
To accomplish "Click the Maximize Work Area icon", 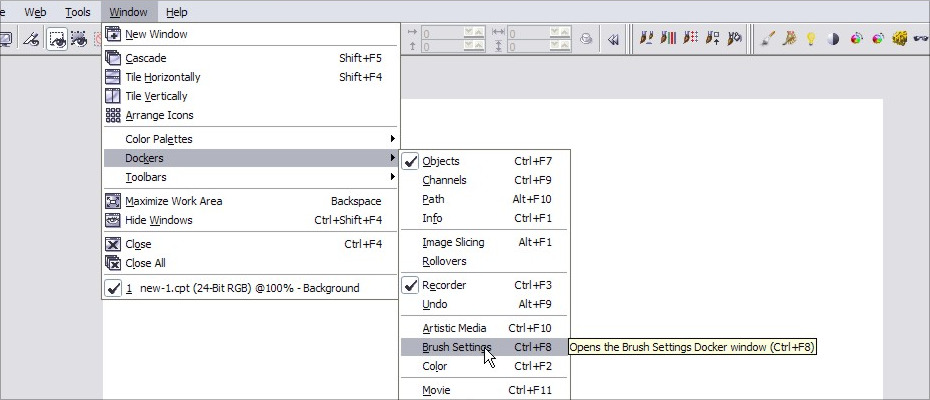I will point(113,201).
